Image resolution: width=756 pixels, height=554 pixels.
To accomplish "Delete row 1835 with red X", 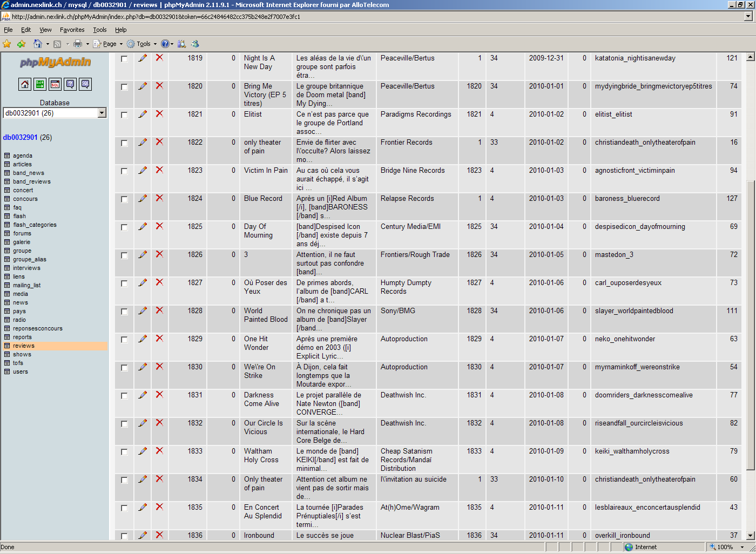I will pyautogui.click(x=159, y=507).
